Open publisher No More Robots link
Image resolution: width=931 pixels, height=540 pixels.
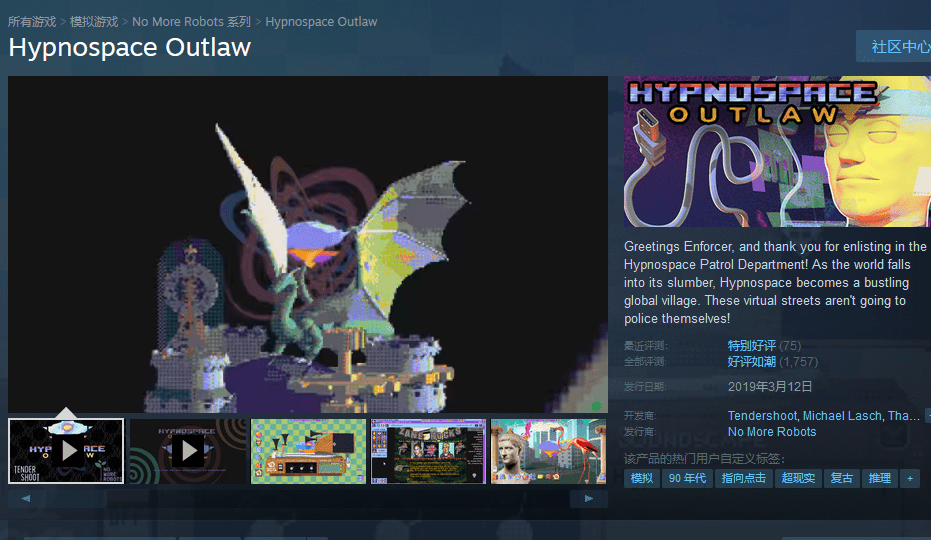(771, 432)
